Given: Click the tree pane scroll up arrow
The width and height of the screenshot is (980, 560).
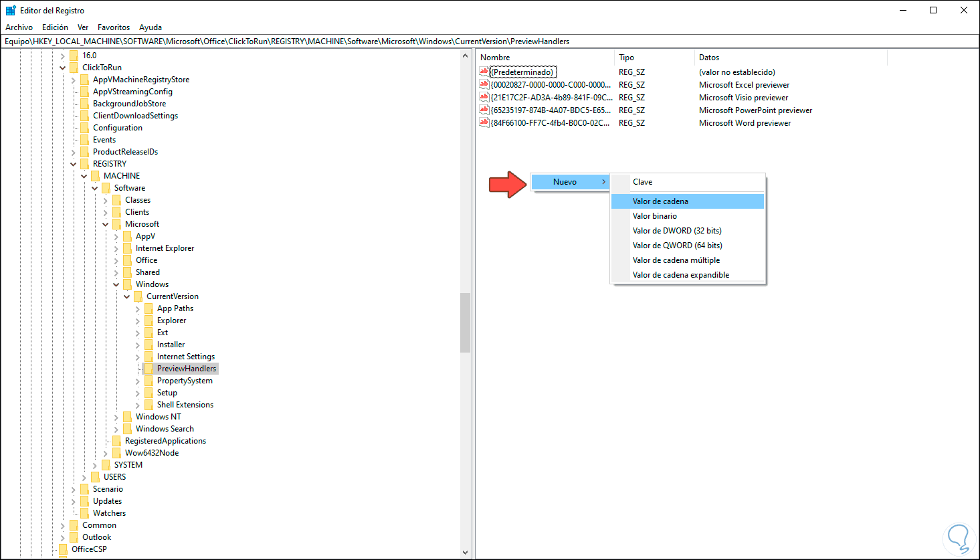Looking at the screenshot, I should click(x=466, y=56).
